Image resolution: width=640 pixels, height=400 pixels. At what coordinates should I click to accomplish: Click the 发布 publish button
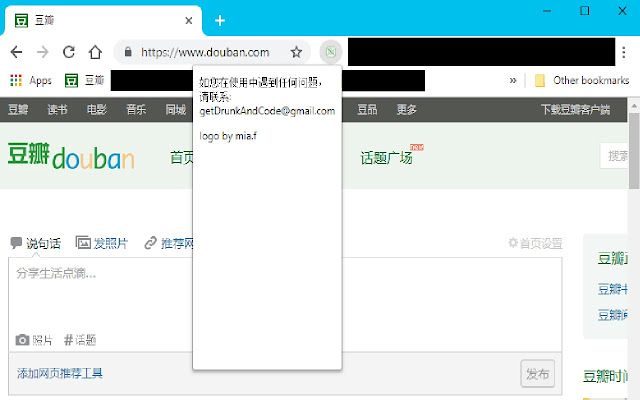pyautogui.click(x=538, y=373)
